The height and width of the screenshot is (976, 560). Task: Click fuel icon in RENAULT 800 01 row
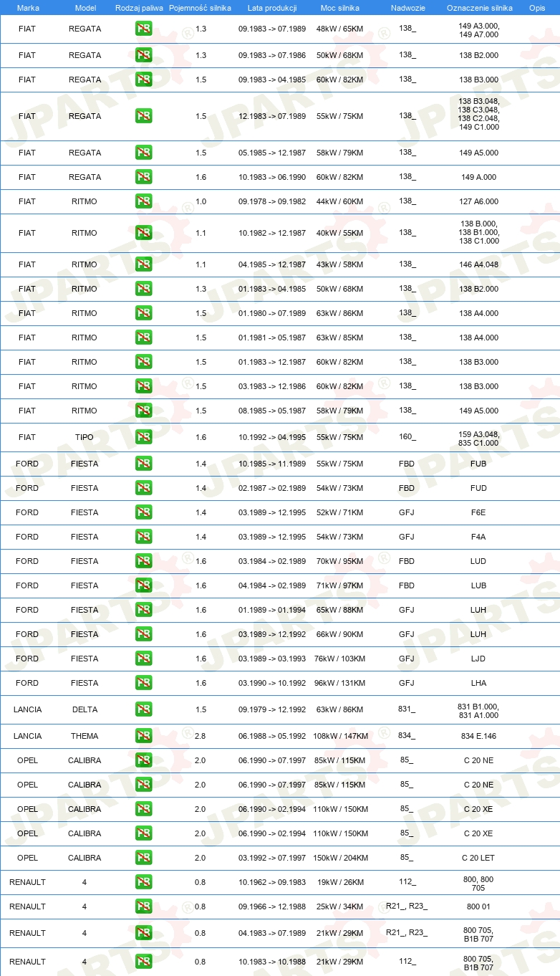pyautogui.click(x=143, y=906)
